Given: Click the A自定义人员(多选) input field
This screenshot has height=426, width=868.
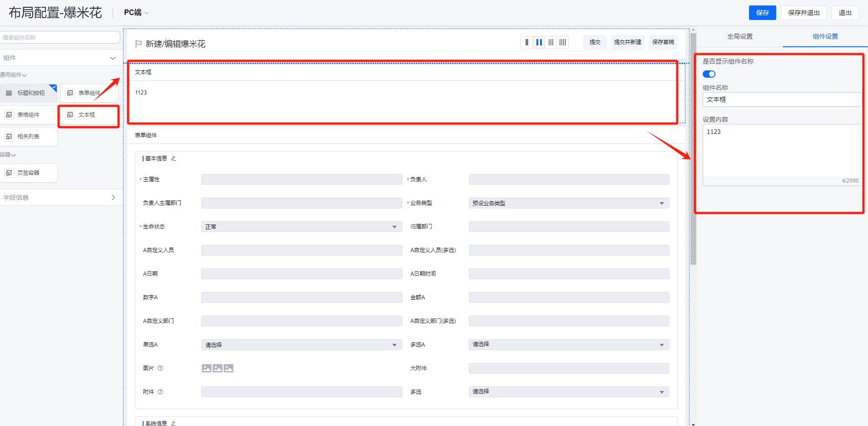Looking at the screenshot, I should coord(569,250).
